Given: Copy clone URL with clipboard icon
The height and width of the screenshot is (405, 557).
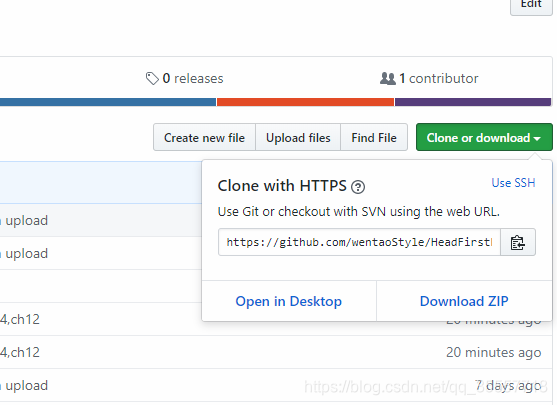Looking at the screenshot, I should [518, 243].
